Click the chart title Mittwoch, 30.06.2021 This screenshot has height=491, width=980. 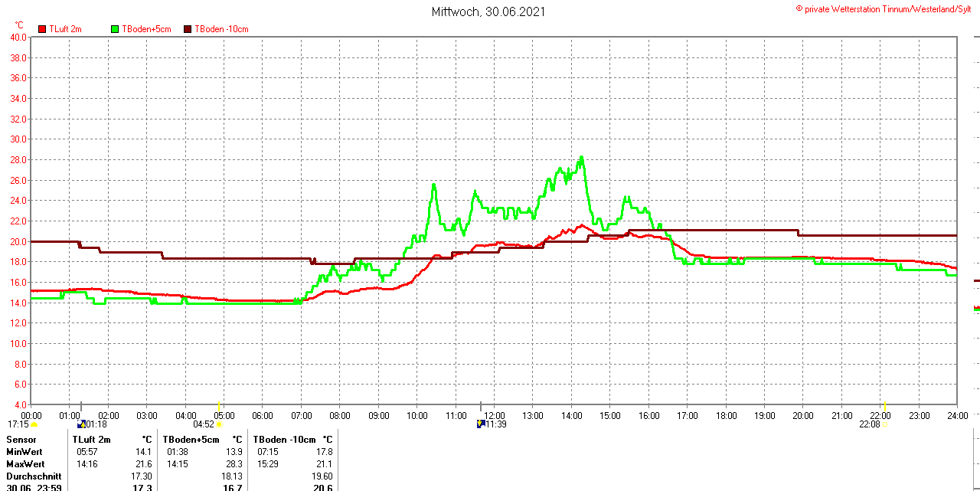coord(490,11)
